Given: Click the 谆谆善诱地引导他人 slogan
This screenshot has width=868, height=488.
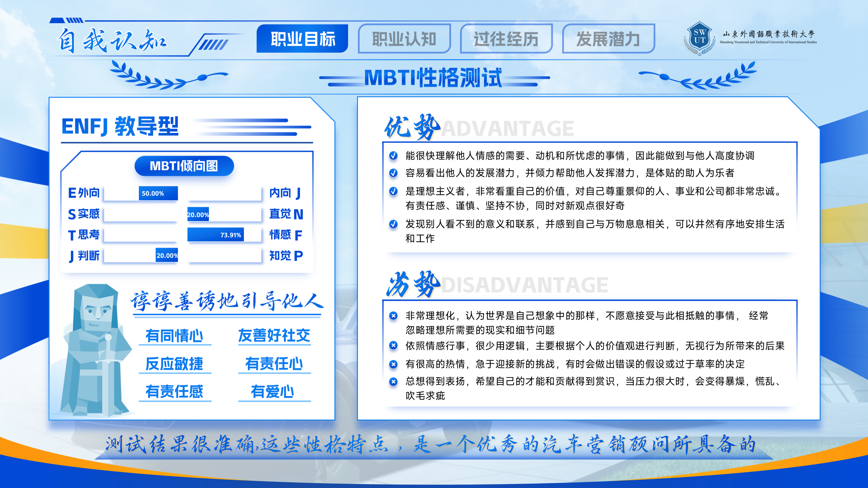Looking at the screenshot, I should 227,301.
